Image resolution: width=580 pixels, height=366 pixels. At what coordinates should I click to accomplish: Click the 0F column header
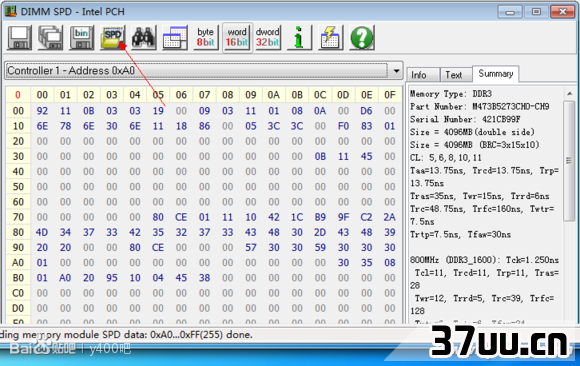(x=390, y=95)
